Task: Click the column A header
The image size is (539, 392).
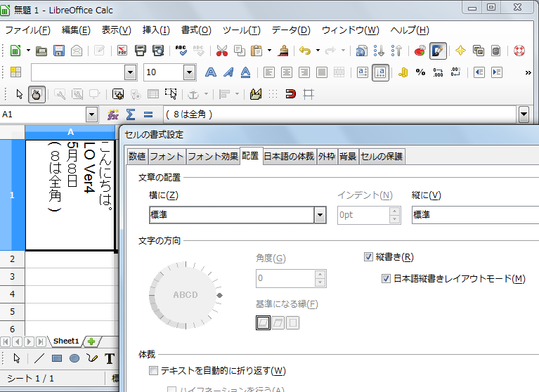Action: tap(70, 132)
